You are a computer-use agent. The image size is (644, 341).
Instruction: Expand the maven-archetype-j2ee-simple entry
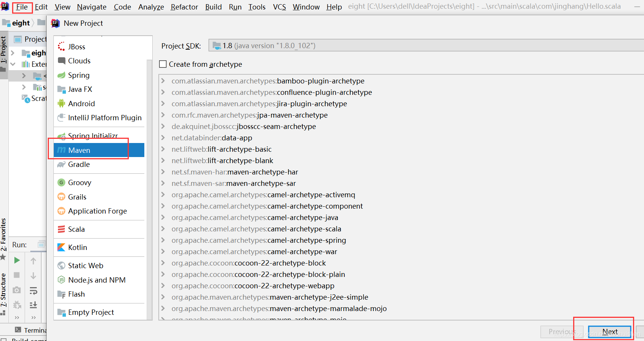pos(163,297)
